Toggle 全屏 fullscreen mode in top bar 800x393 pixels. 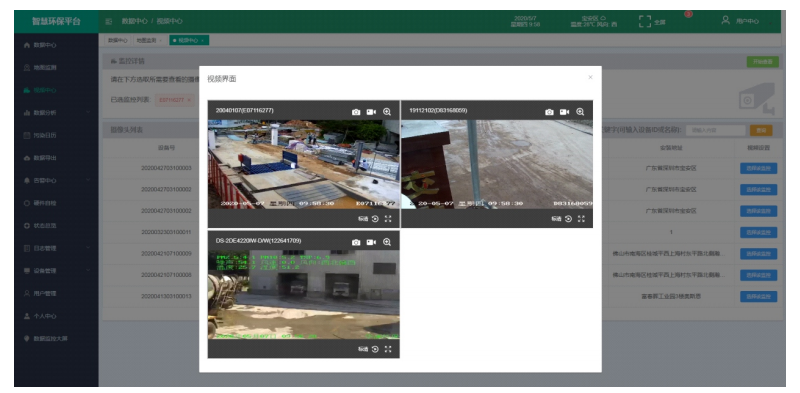pyautogui.click(x=652, y=21)
